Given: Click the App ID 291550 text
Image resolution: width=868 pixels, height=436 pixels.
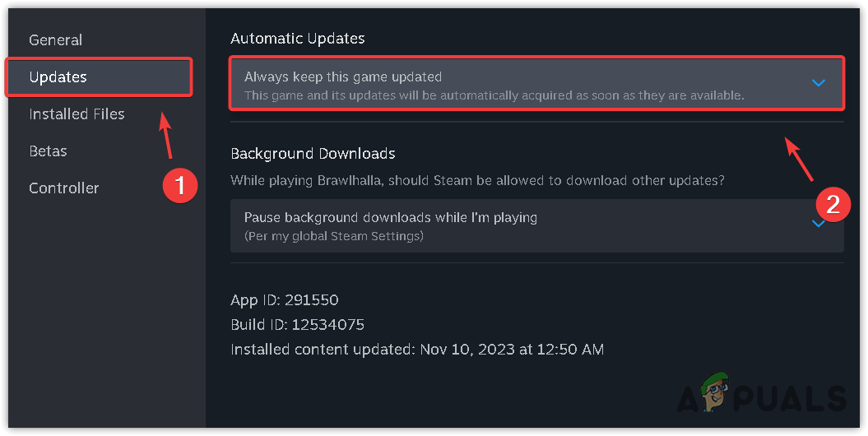Looking at the screenshot, I should click(285, 300).
